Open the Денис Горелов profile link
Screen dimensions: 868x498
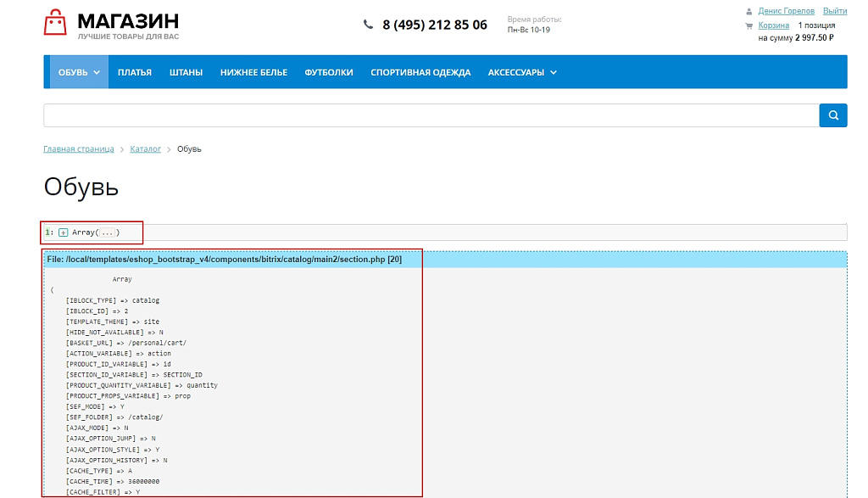pyautogui.click(x=786, y=11)
